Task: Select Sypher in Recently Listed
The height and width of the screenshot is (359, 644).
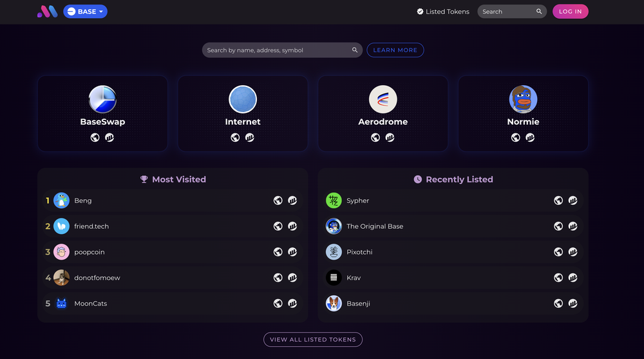Action: 453,200
